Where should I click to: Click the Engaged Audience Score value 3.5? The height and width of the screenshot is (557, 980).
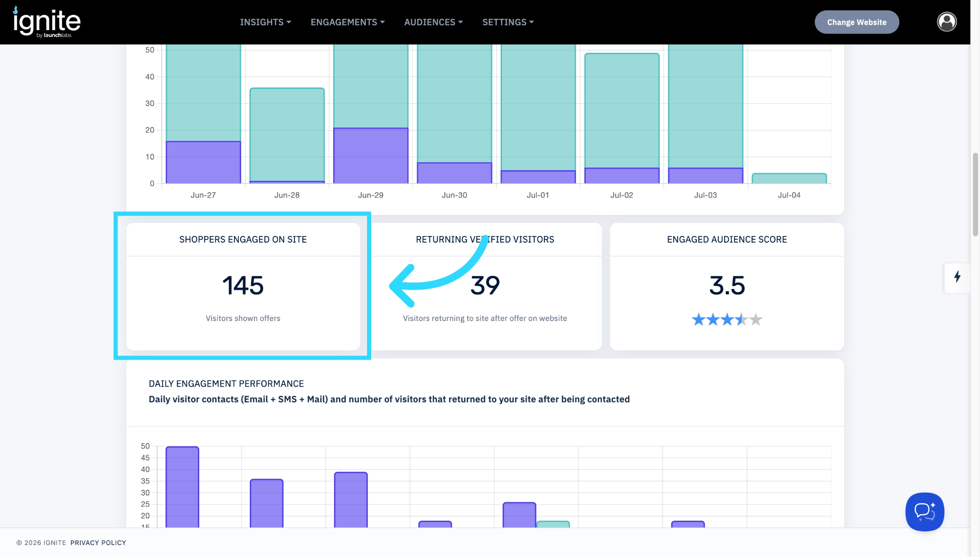coord(727,286)
